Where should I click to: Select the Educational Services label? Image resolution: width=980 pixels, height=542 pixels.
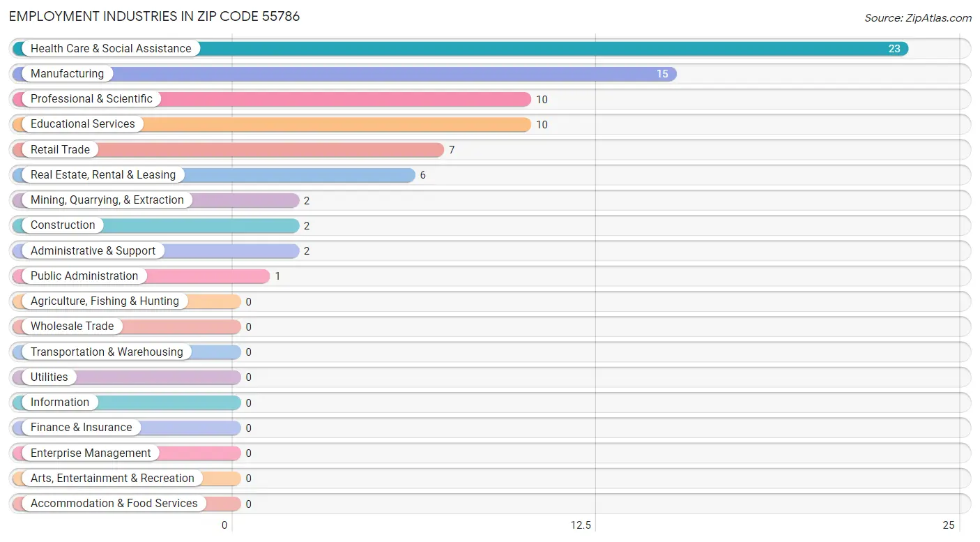coord(83,123)
